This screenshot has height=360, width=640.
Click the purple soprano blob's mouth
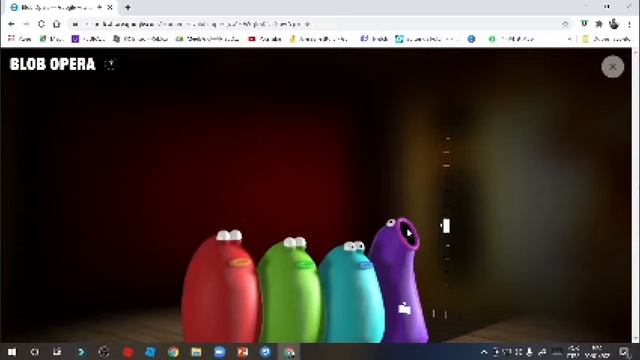click(407, 233)
